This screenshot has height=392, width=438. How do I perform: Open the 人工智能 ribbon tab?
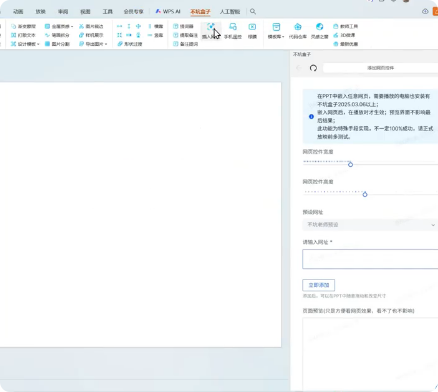(230, 12)
